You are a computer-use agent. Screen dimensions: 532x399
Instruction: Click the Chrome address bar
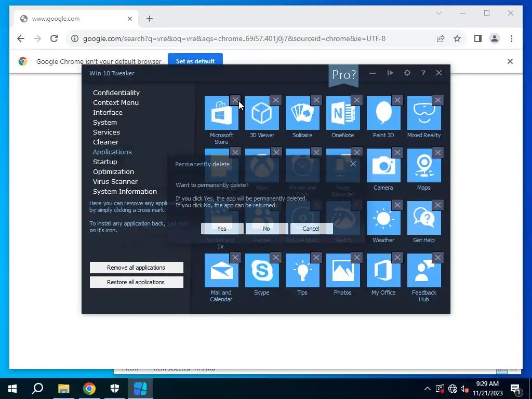[x=234, y=38]
